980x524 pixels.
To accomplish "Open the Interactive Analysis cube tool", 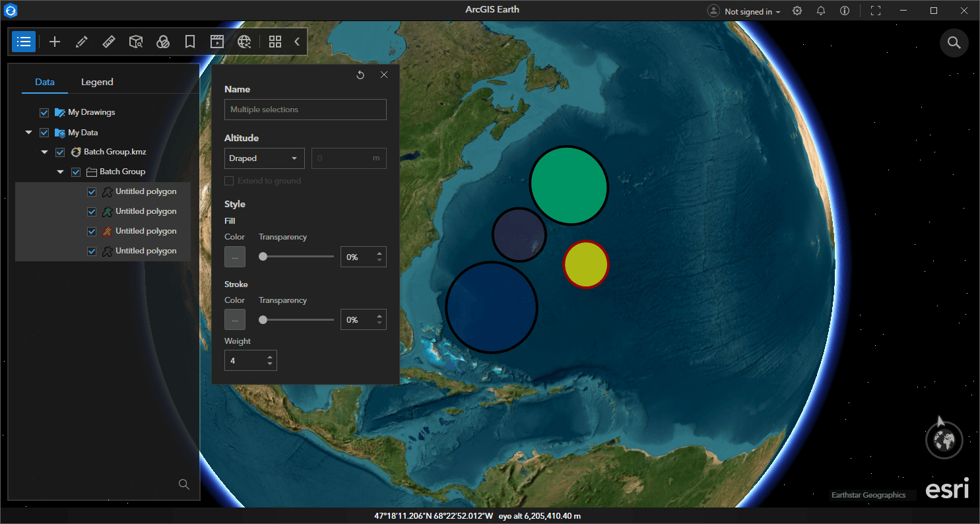I will pyautogui.click(x=136, y=42).
